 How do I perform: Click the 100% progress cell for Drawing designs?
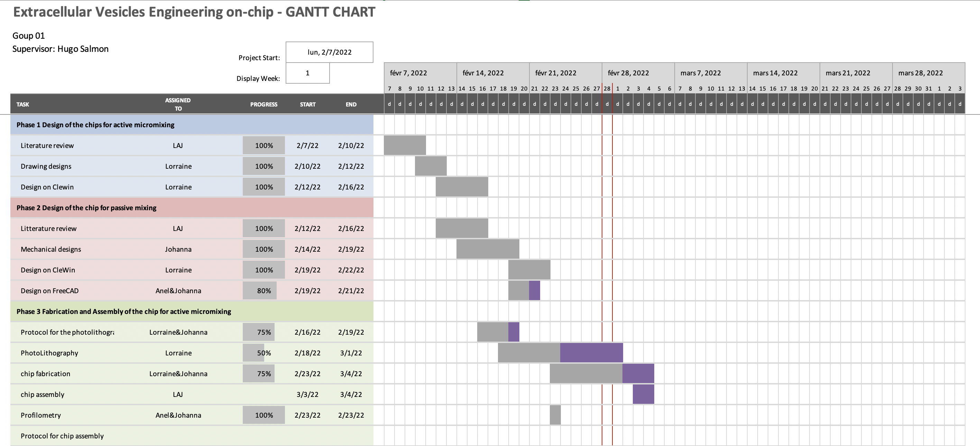click(x=264, y=166)
